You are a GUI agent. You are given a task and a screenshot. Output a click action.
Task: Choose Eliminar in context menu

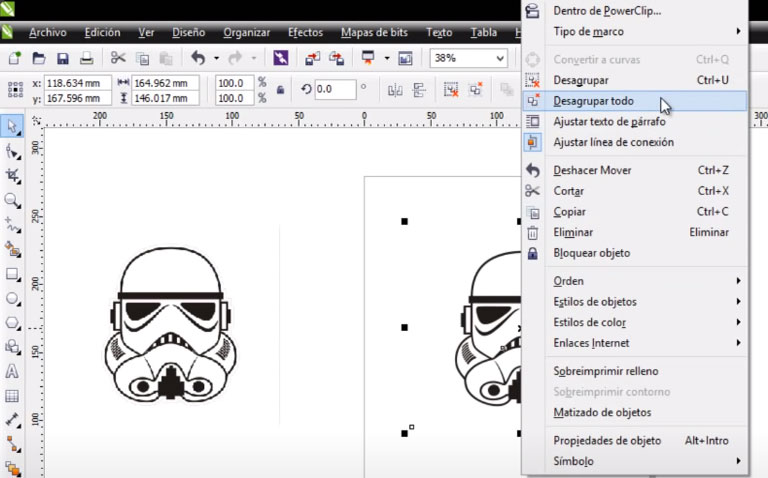(635, 232)
